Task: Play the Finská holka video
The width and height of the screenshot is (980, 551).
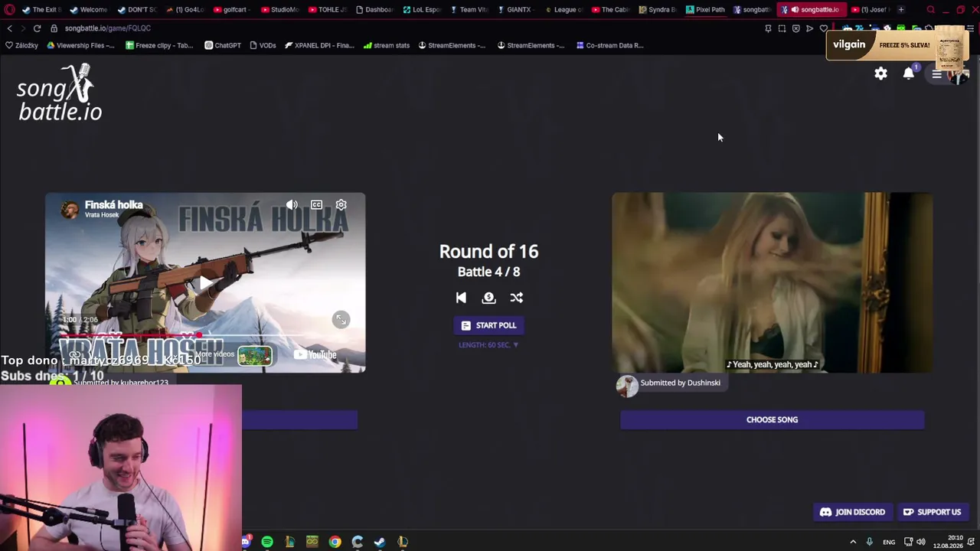Action: tap(204, 284)
